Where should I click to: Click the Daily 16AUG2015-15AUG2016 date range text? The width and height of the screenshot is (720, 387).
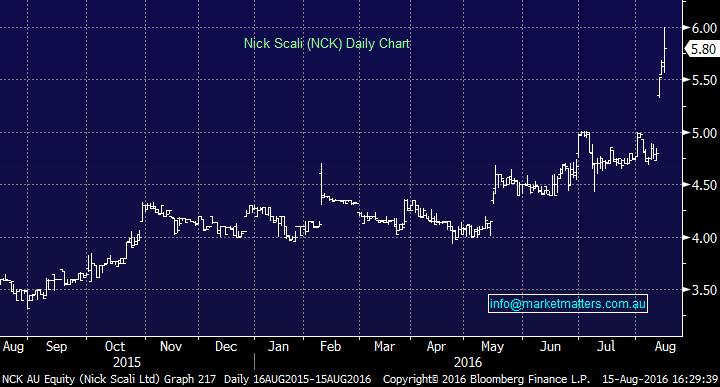coord(297,379)
